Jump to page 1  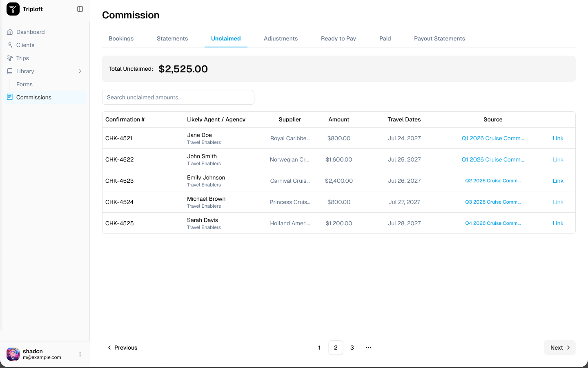click(x=319, y=348)
